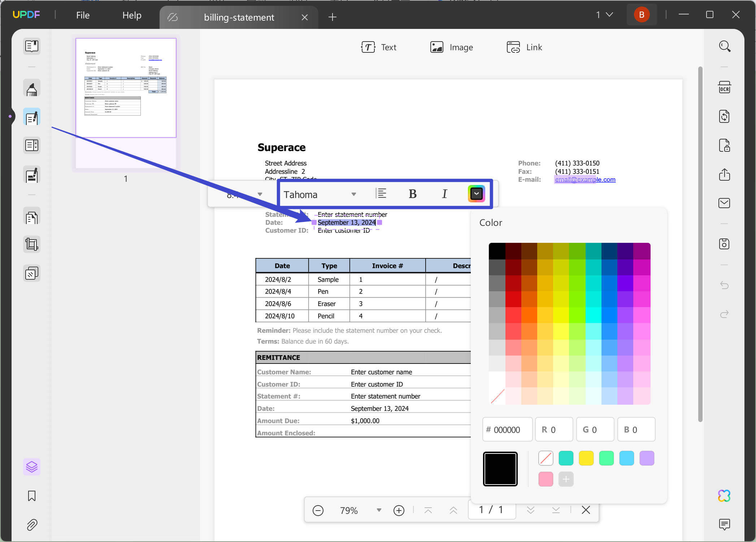The height and width of the screenshot is (542, 756).
Task: Open the search tool
Action: [724, 46]
